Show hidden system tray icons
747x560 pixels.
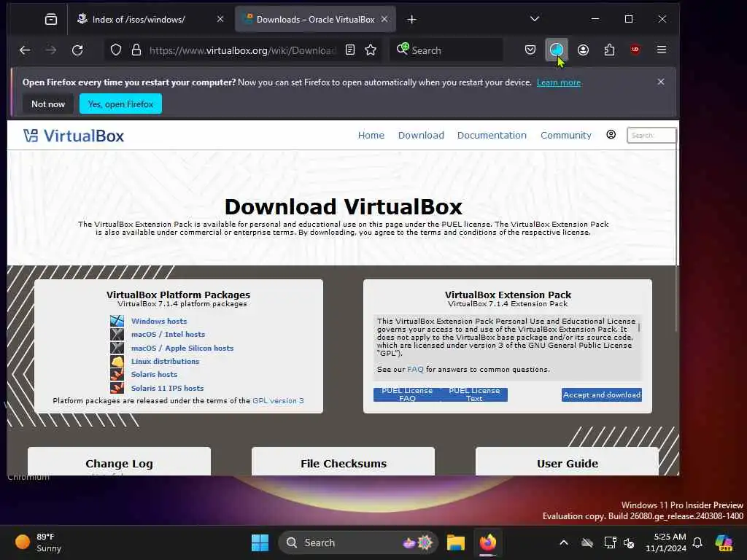[x=564, y=542]
